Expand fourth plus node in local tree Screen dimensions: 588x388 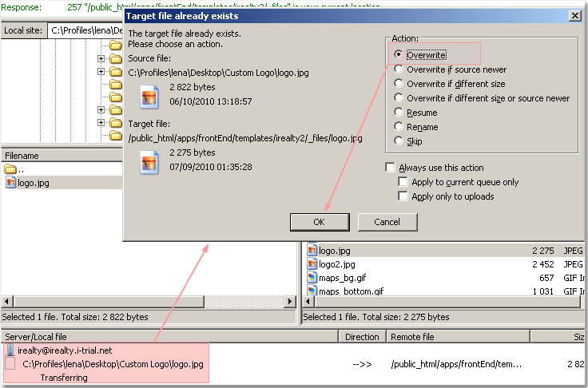pos(101,122)
